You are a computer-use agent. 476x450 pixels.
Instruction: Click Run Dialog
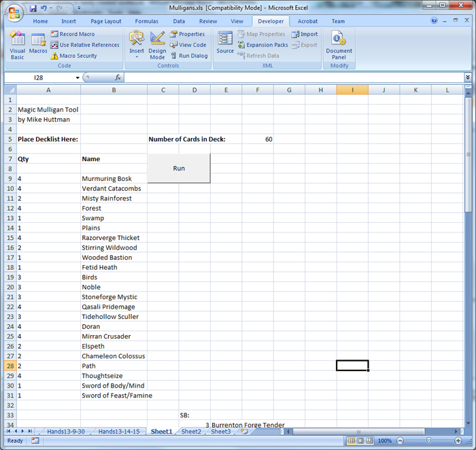click(x=189, y=56)
